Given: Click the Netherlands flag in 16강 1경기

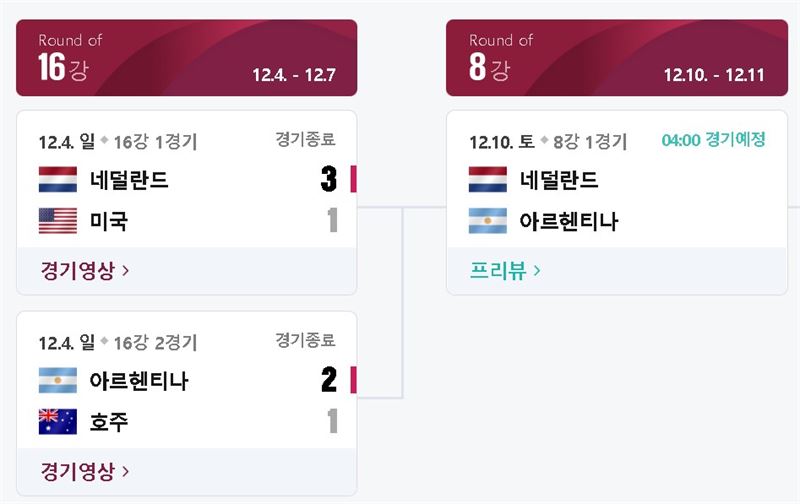Looking at the screenshot, I should click(x=58, y=179).
